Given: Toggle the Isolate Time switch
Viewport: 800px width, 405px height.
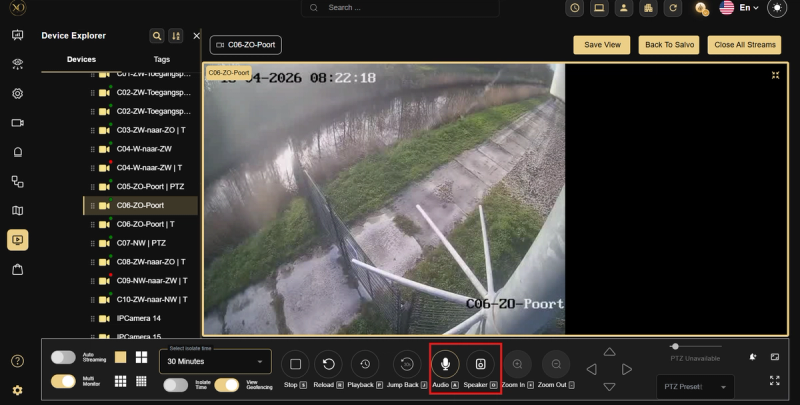Looking at the screenshot, I should 176,385.
